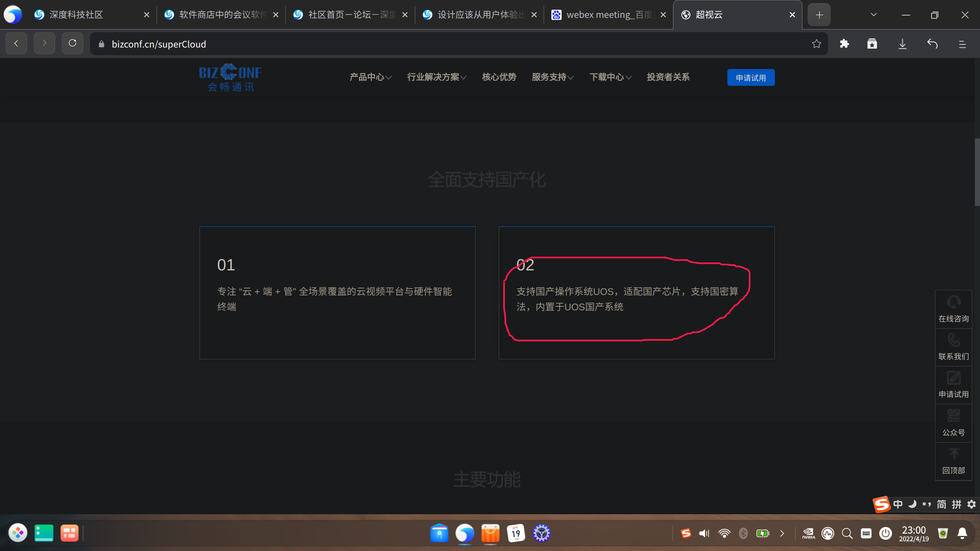This screenshot has width=980, height=551.
Task: Expand the 下载中心 dropdown menu
Action: click(610, 77)
